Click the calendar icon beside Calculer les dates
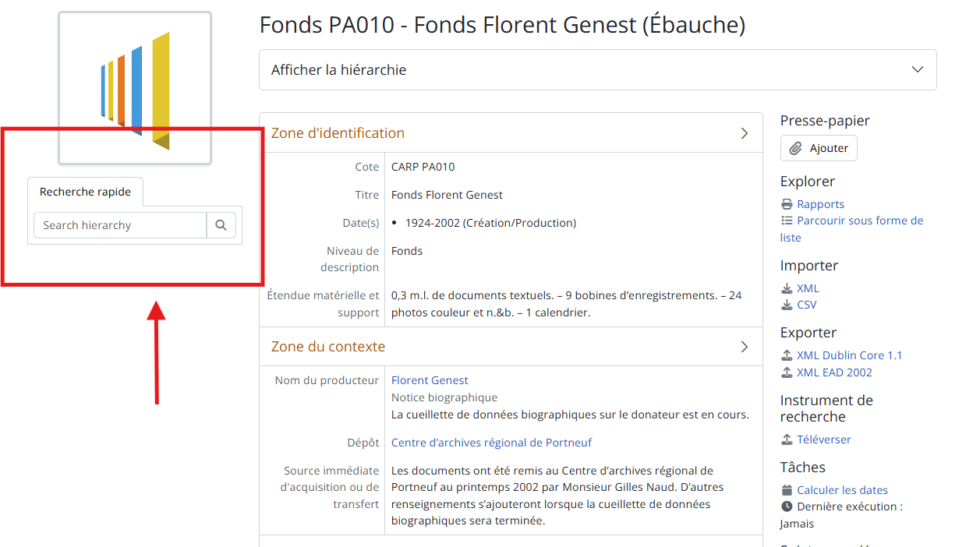 787,490
